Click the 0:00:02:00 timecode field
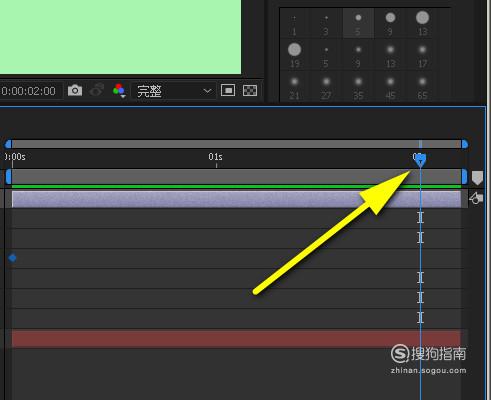This screenshot has height=400, width=491. [29, 91]
